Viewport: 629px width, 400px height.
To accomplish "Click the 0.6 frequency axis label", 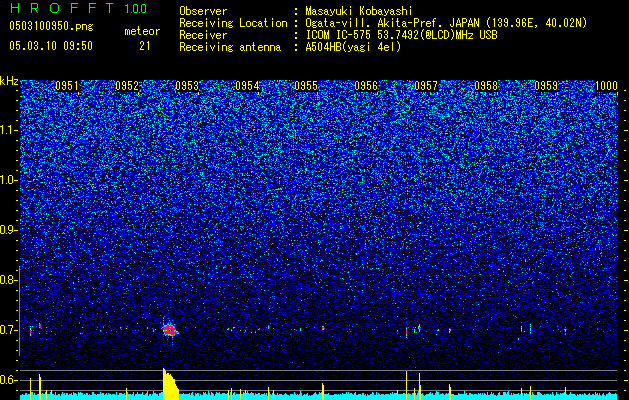I will pyautogui.click(x=9, y=380).
